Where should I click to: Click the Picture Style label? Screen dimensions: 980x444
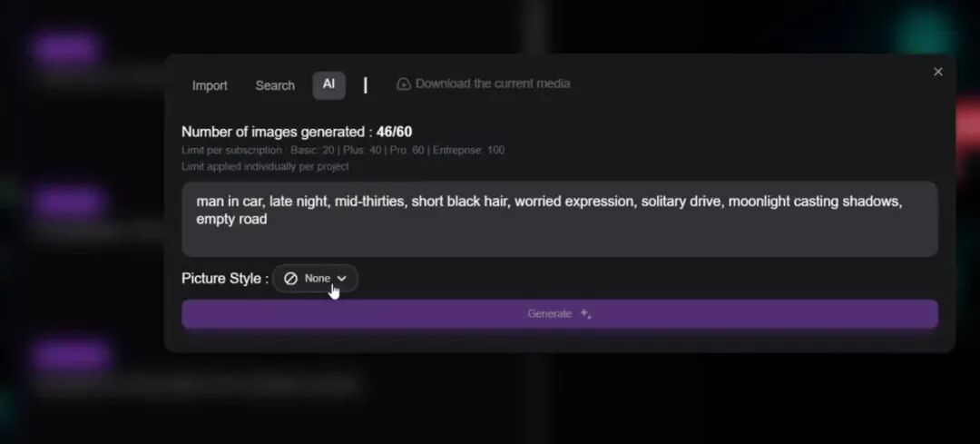(x=225, y=278)
